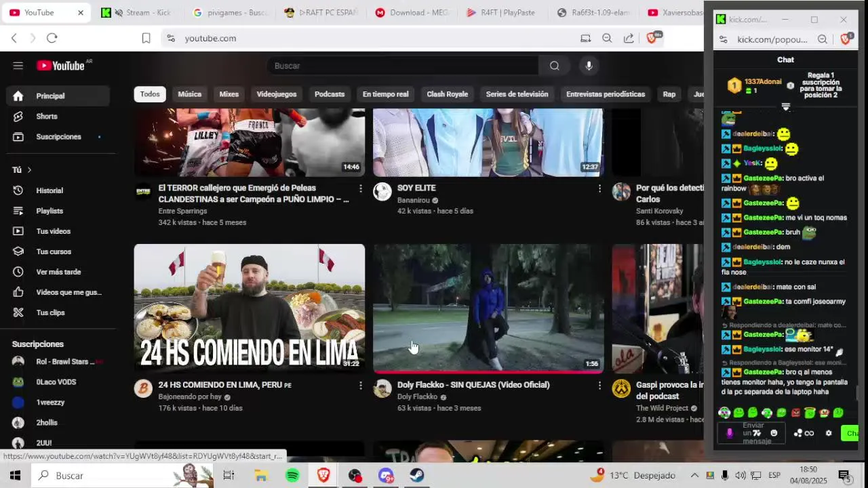Image resolution: width=868 pixels, height=488 pixels.
Task: Open the Doly Flackko channel name link
Action: point(417,396)
